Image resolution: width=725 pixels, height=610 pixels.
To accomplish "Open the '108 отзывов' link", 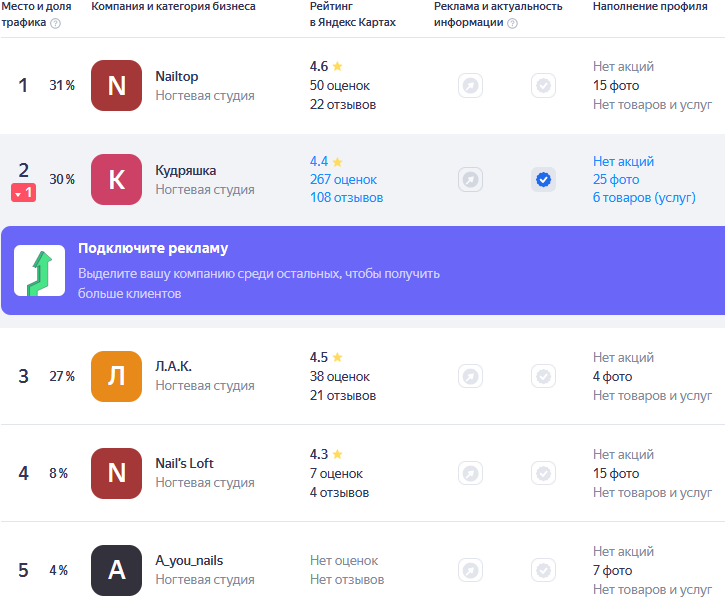I will click(x=346, y=197).
